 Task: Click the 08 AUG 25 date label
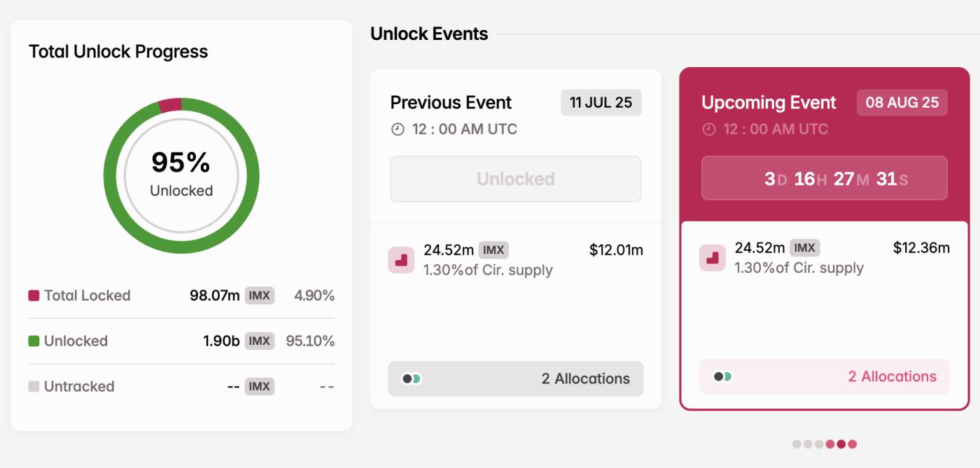point(902,102)
